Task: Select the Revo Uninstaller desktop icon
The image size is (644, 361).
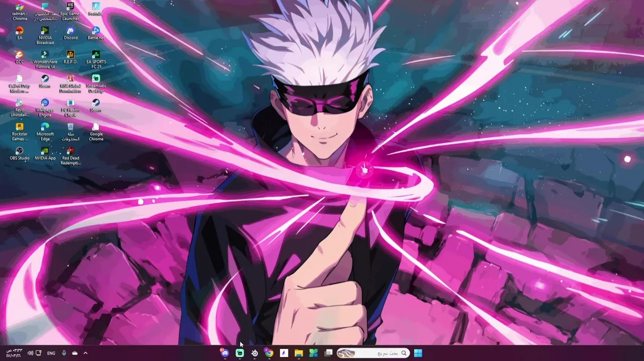Action: [x=20, y=108]
